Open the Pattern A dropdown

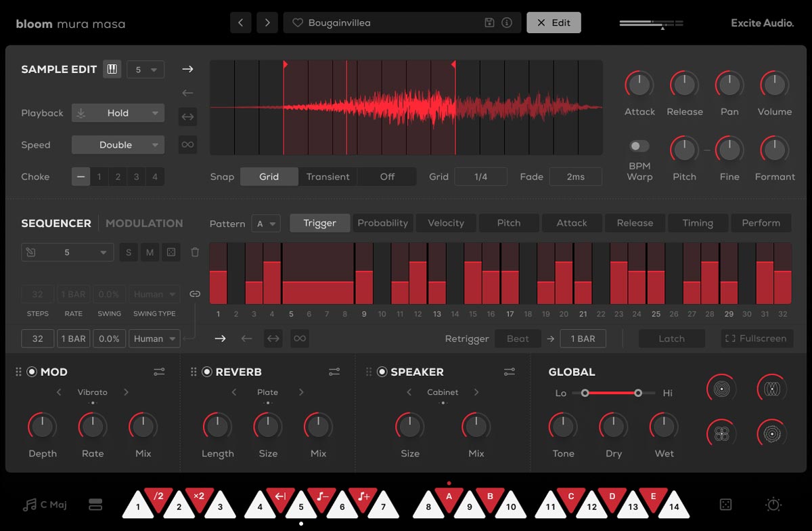tap(266, 223)
